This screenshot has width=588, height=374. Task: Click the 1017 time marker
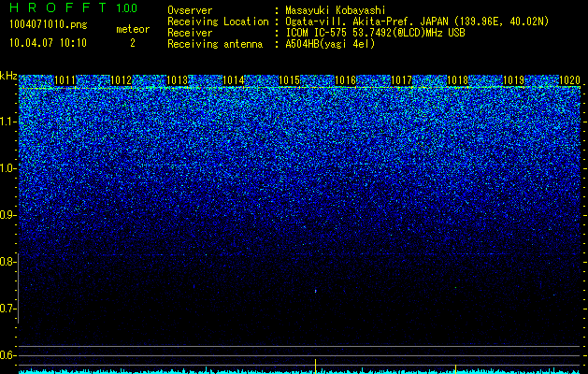click(x=401, y=79)
